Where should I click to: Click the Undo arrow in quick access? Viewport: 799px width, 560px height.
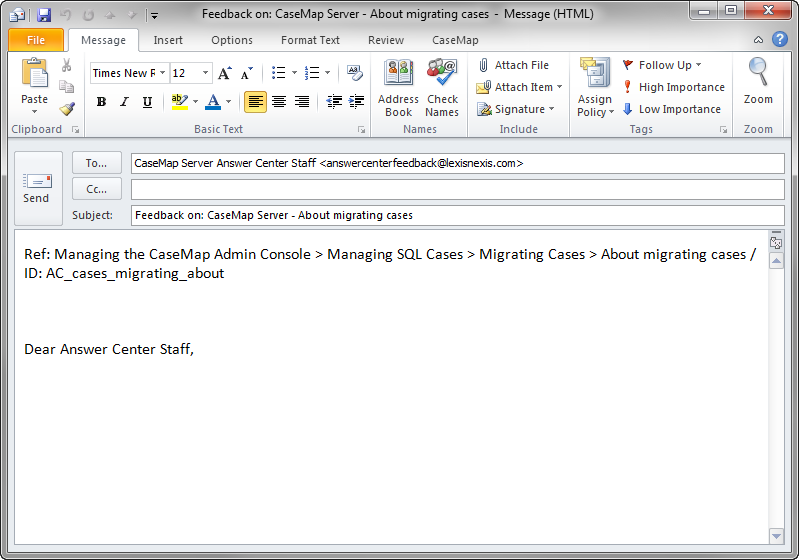pos(66,15)
